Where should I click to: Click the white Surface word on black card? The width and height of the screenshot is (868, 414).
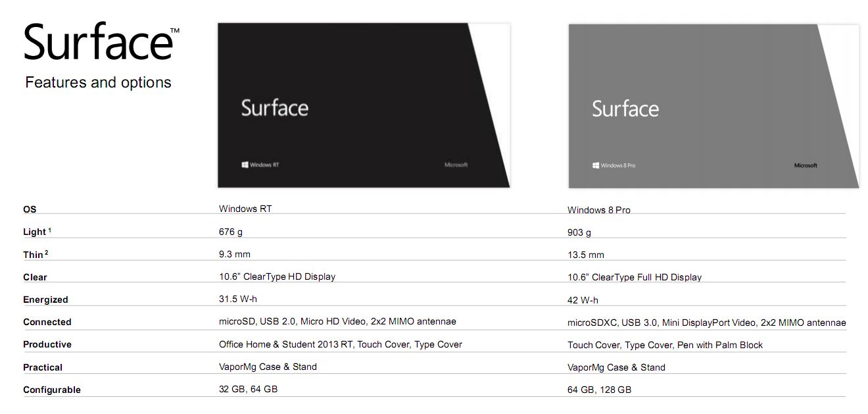point(274,108)
